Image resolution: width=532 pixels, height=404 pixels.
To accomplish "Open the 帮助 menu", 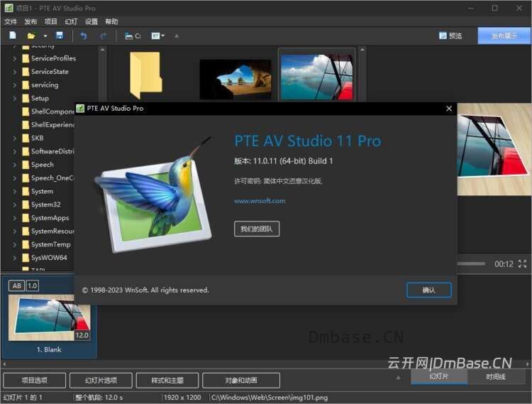I will [x=111, y=22].
